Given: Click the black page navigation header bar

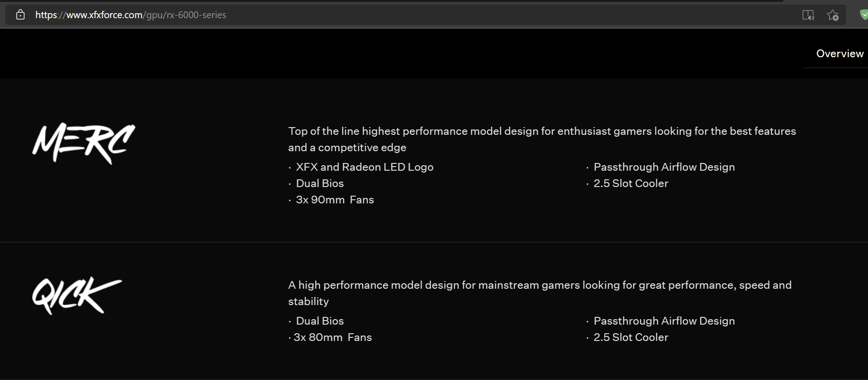Looking at the screenshot, I should [363, 54].
